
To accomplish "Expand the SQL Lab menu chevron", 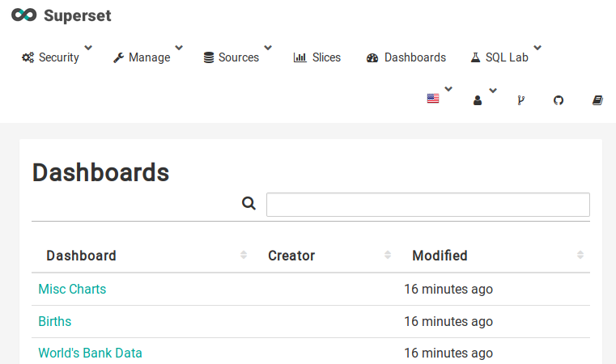I will [537, 48].
